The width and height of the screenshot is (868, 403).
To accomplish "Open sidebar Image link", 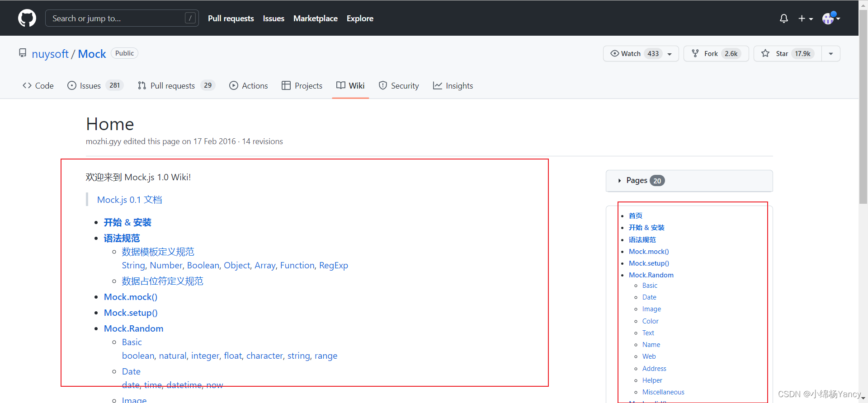I will pos(651,309).
